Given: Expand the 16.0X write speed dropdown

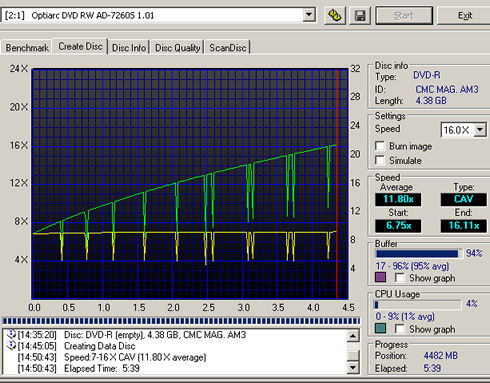Looking at the screenshot, I should click(x=480, y=130).
